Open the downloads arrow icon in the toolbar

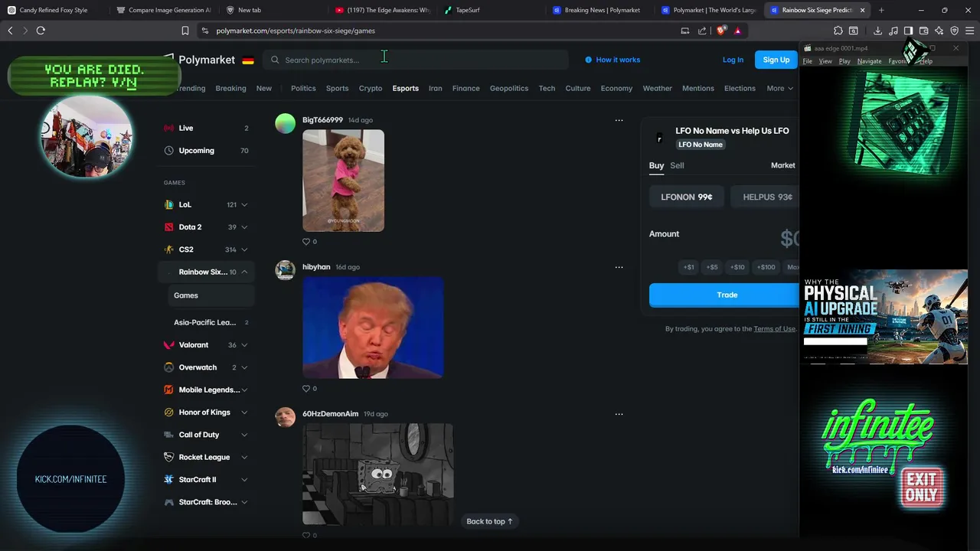tap(877, 31)
